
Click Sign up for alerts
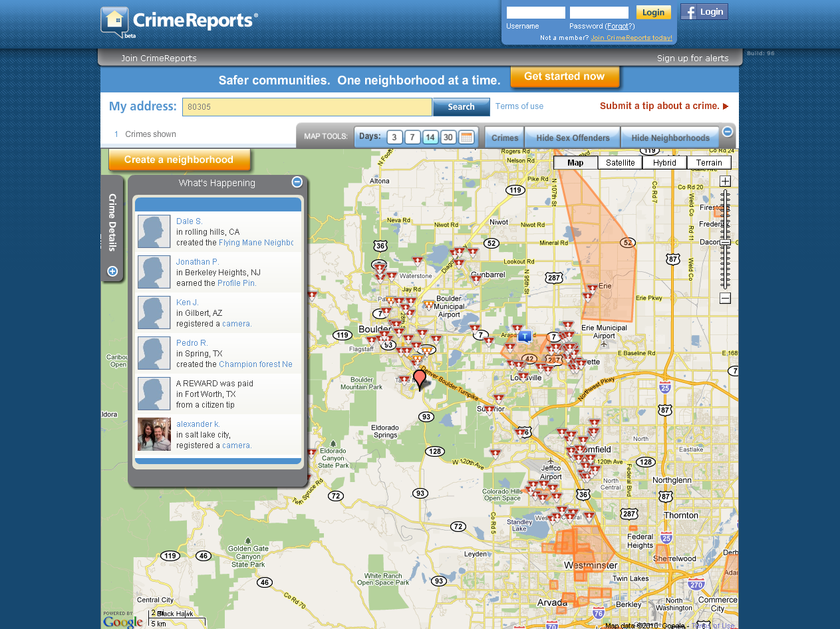(693, 58)
